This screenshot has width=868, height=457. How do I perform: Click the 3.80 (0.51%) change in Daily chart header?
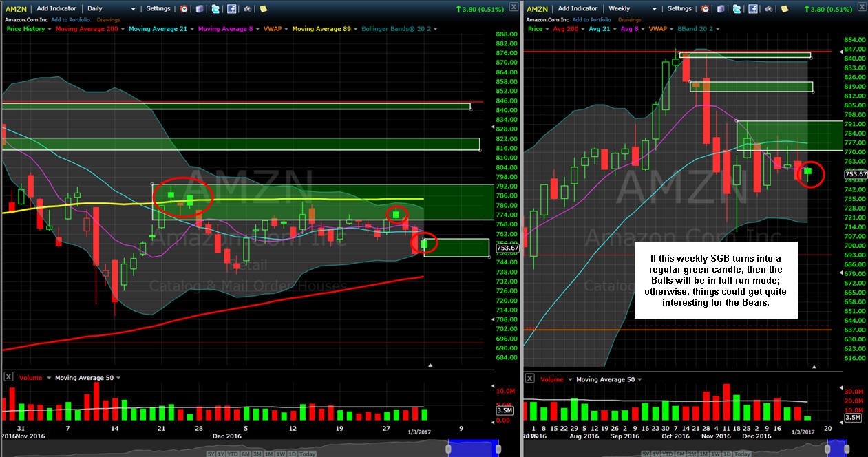coord(480,9)
